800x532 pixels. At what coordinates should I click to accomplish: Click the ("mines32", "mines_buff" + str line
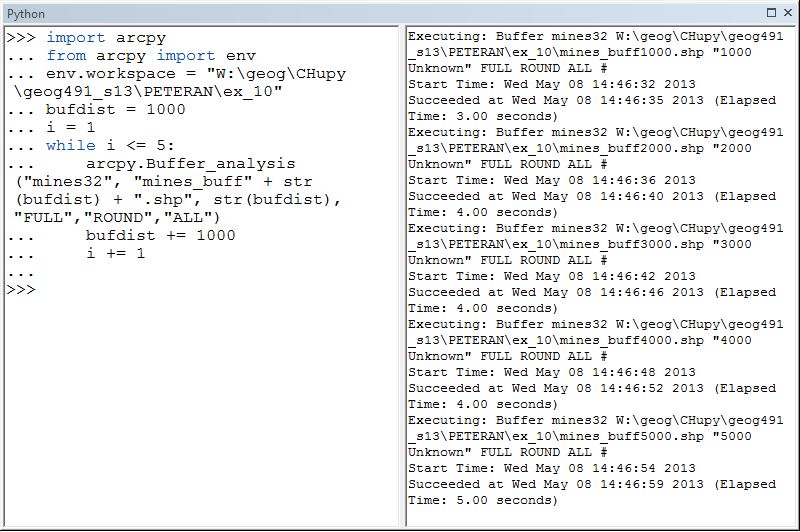(x=164, y=182)
